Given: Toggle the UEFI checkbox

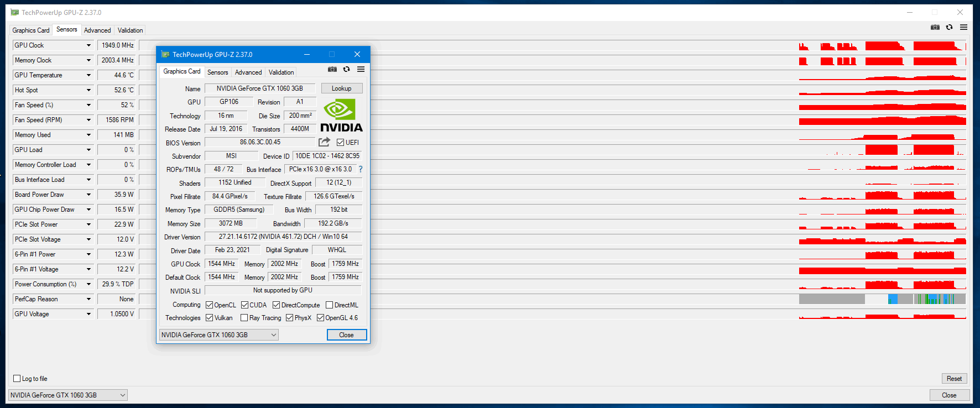Looking at the screenshot, I should [x=341, y=143].
